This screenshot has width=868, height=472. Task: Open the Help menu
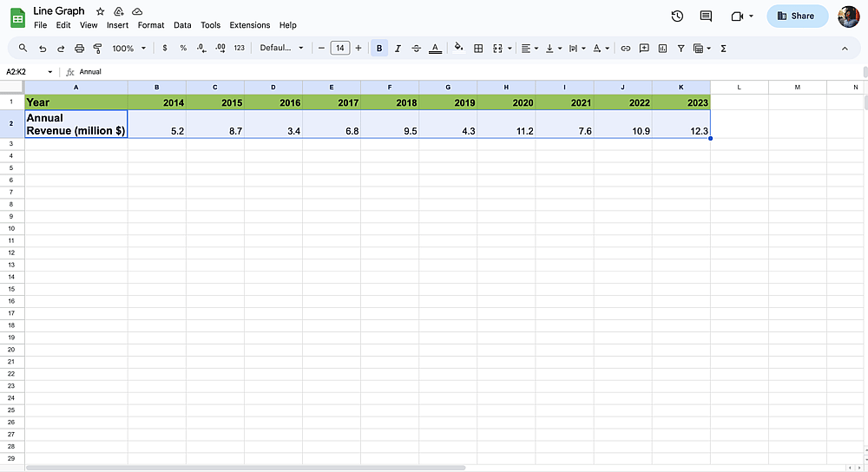[288, 25]
